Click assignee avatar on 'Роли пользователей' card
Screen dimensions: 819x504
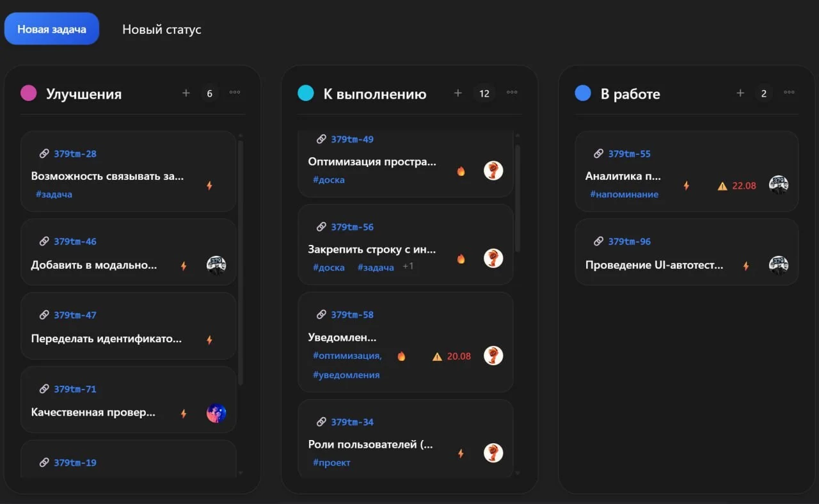coord(493,453)
